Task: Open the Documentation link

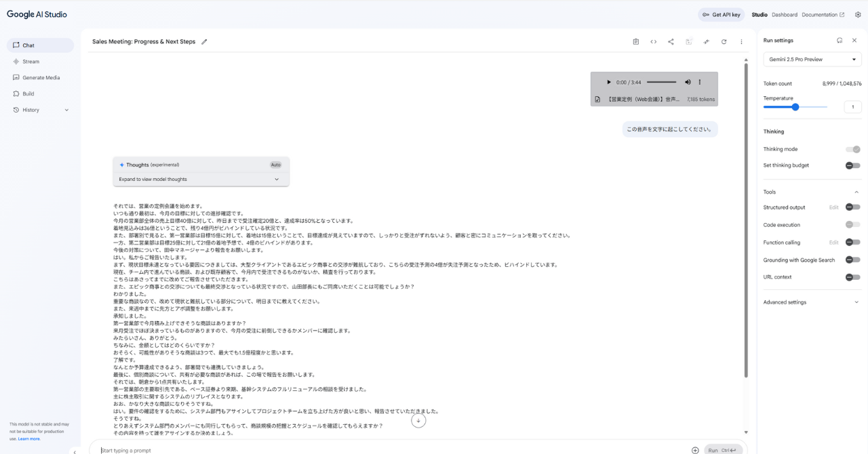Action: 823,14
